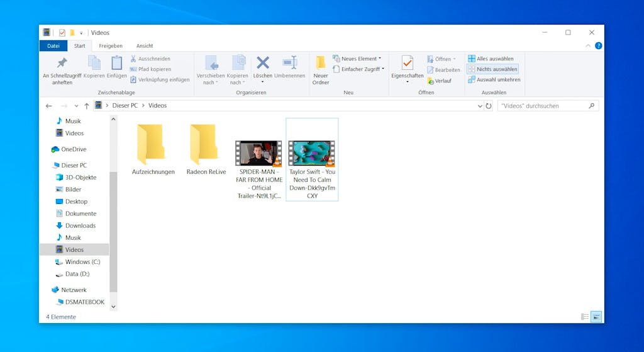Select DSMATEBOOK network computer
The width and height of the screenshot is (644, 352).
click(80, 302)
